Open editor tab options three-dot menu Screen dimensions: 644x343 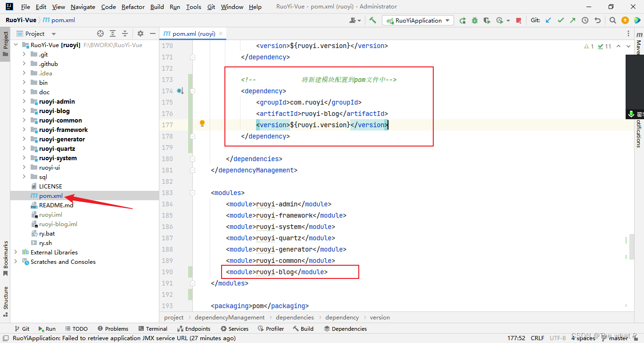pos(629,33)
